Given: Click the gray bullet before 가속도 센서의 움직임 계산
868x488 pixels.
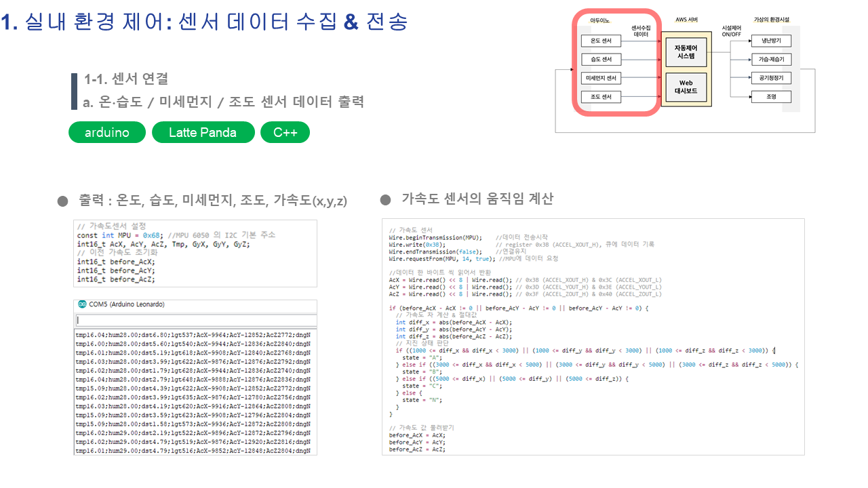Looking at the screenshot, I should [x=385, y=199].
